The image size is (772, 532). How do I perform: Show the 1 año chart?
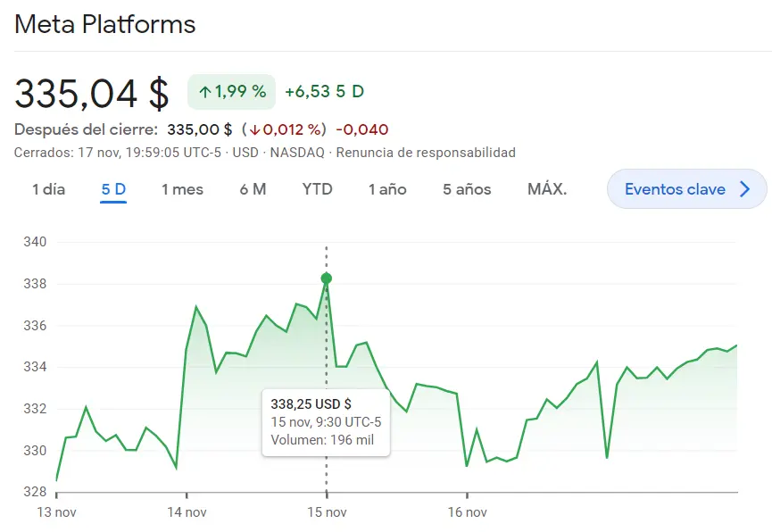386,189
